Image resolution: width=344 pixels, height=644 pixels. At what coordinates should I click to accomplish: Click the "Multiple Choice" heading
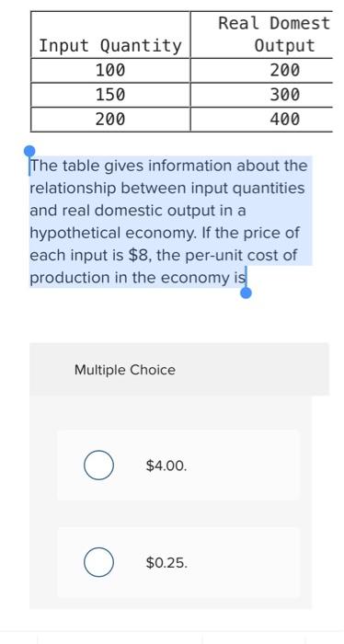pos(125,370)
